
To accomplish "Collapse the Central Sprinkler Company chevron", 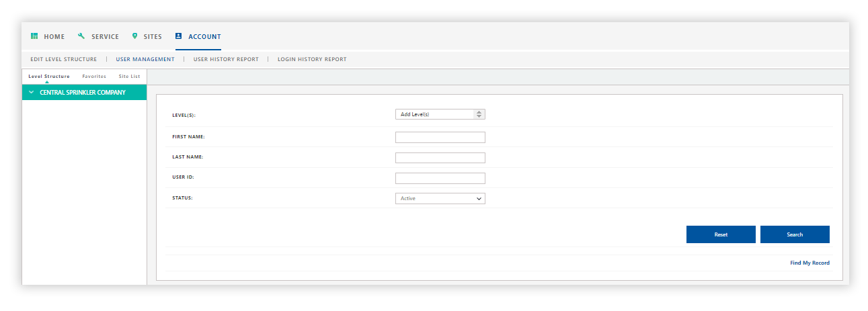I will 31,93.
